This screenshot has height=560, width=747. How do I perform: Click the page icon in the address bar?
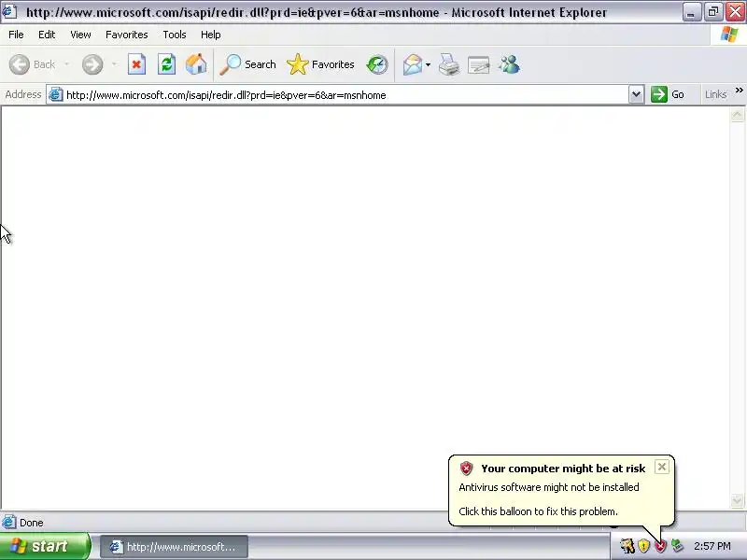pos(56,95)
